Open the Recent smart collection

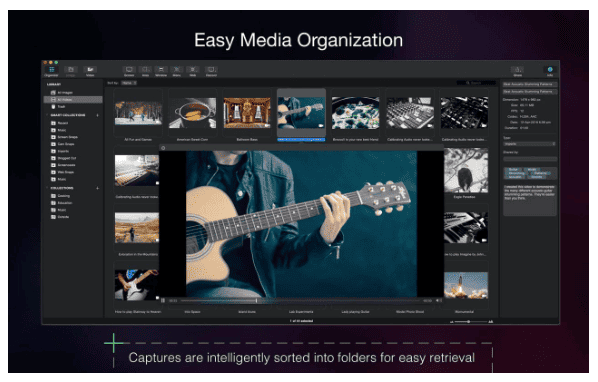coord(72,123)
